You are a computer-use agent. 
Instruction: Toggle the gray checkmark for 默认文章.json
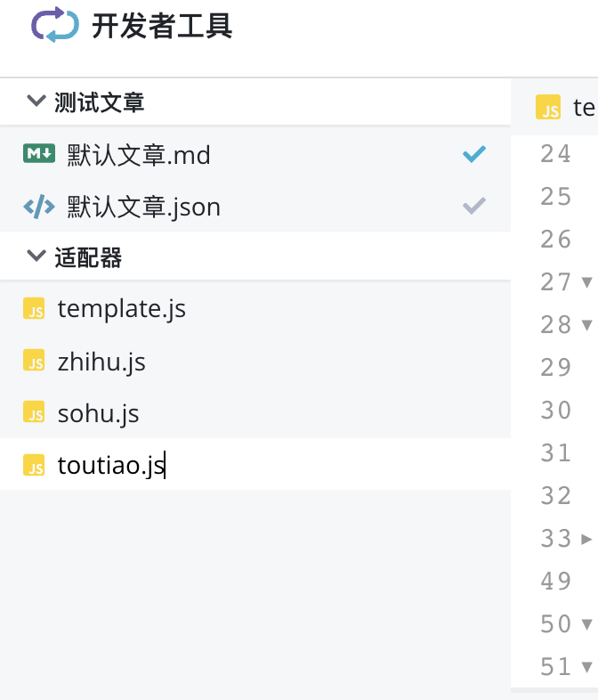(474, 206)
